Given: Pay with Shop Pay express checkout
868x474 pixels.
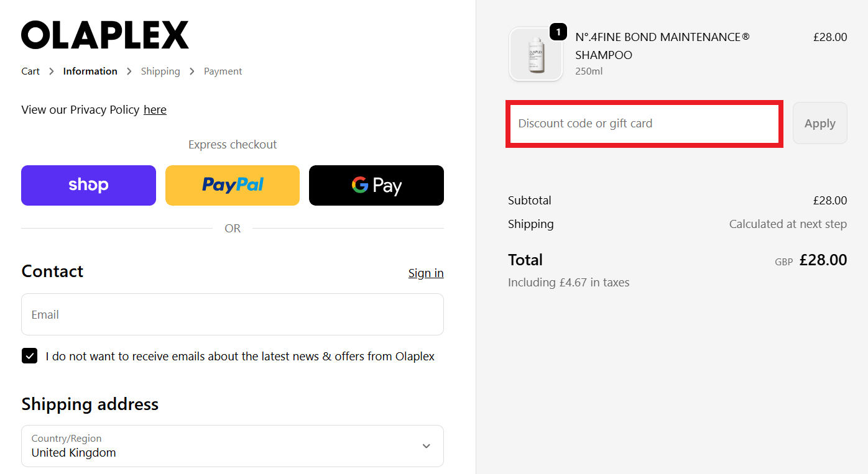Looking at the screenshot, I should pos(88,185).
